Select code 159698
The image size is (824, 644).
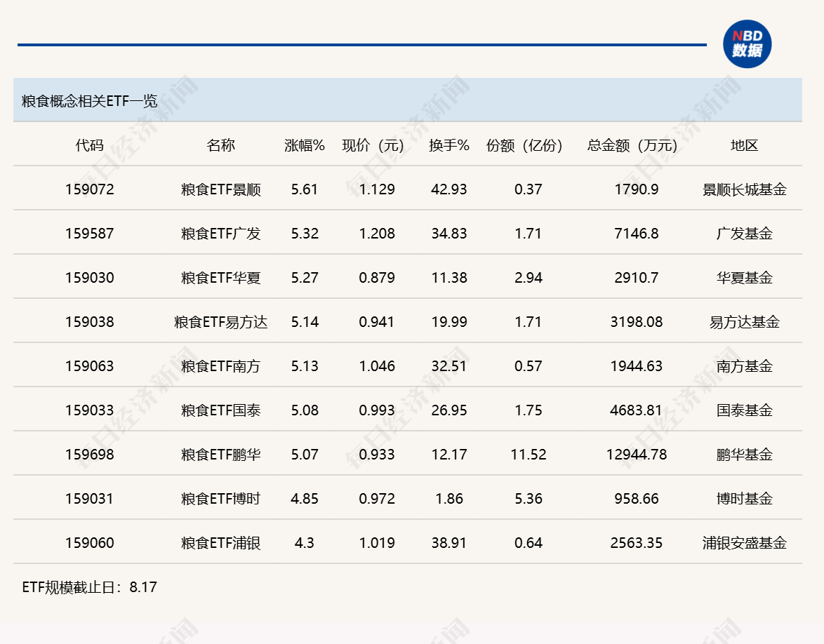[89, 454]
